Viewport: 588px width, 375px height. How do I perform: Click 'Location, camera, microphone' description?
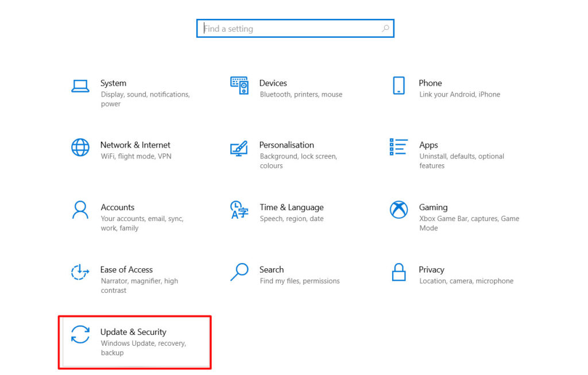tap(466, 281)
